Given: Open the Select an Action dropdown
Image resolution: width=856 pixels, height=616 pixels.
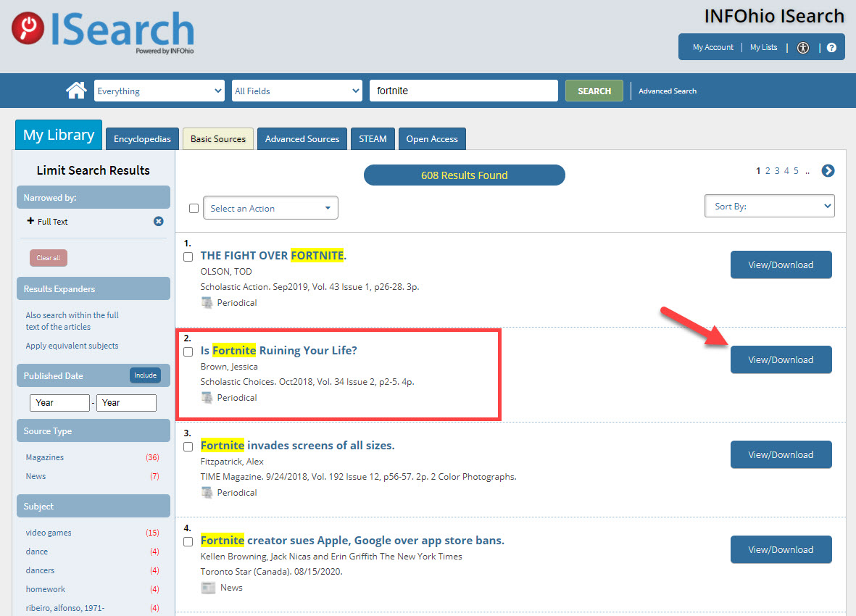Looking at the screenshot, I should pyautogui.click(x=271, y=208).
